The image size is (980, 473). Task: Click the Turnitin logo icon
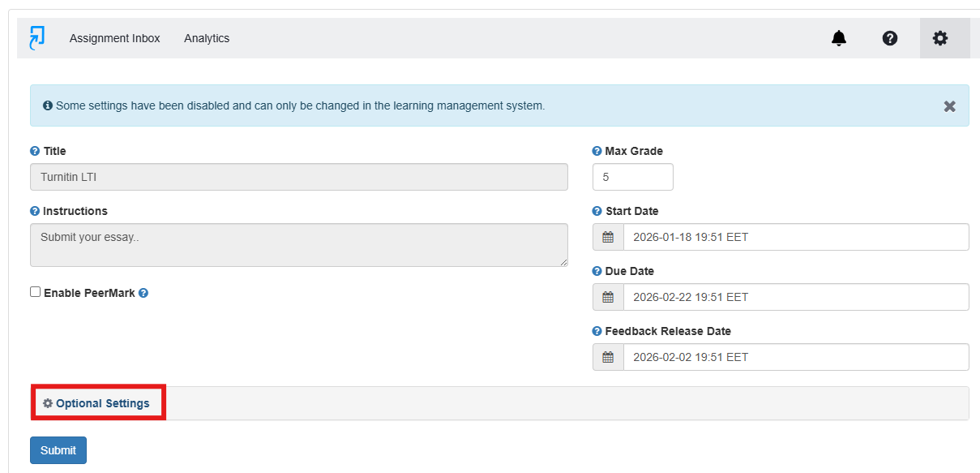click(36, 38)
